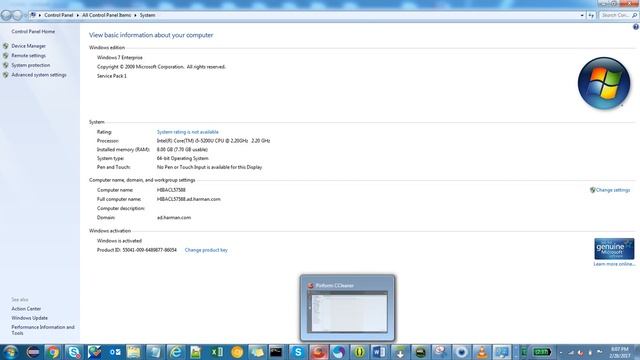Click the 'Windows 7 Enterprise' edition text

pos(120,58)
